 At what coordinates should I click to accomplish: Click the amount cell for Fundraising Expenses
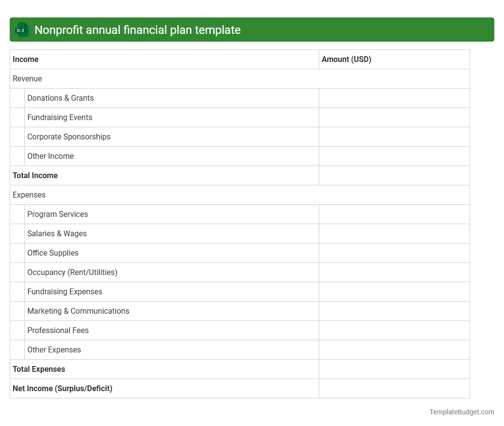(394, 291)
